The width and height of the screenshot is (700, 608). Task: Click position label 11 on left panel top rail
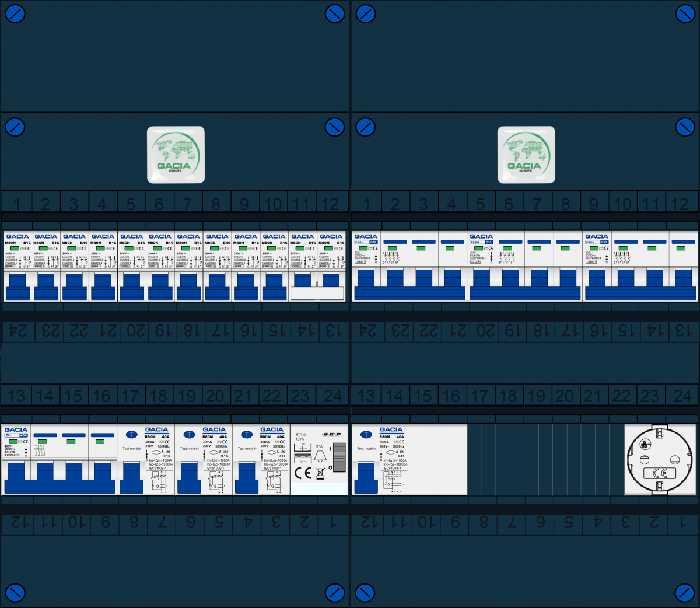[301, 204]
